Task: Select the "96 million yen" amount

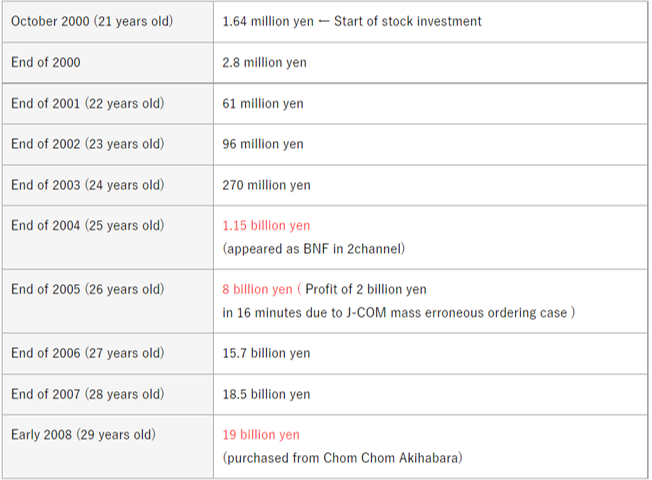Action: click(x=263, y=144)
